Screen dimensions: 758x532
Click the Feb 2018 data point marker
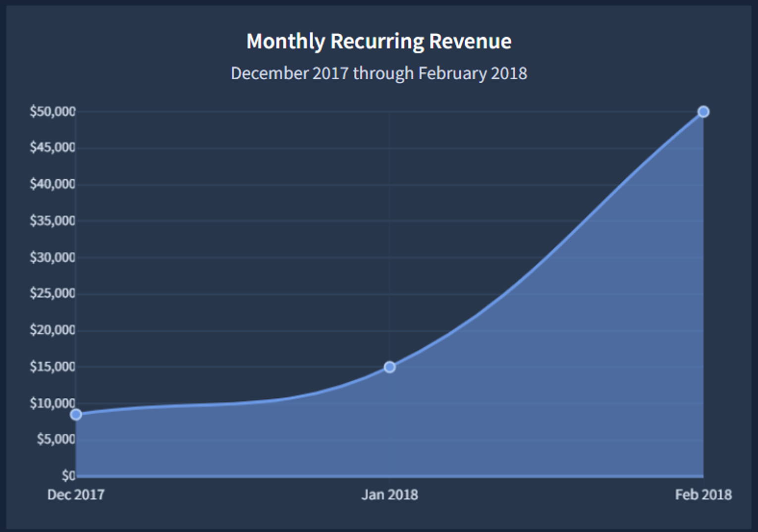pyautogui.click(x=703, y=111)
